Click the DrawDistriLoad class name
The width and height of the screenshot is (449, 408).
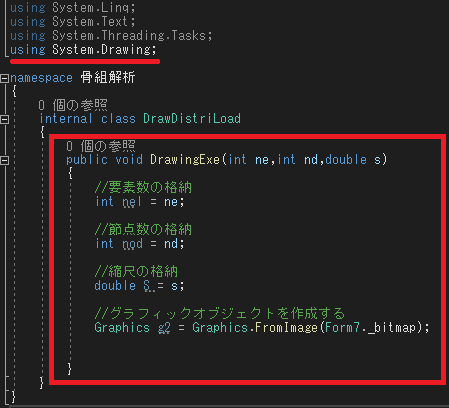192,119
